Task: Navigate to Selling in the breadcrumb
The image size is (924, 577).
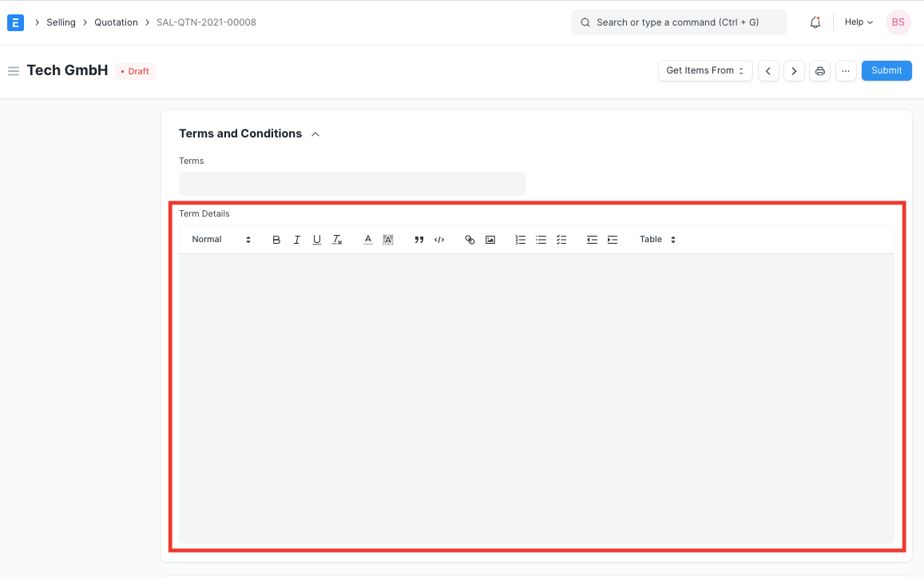Action: (x=61, y=22)
